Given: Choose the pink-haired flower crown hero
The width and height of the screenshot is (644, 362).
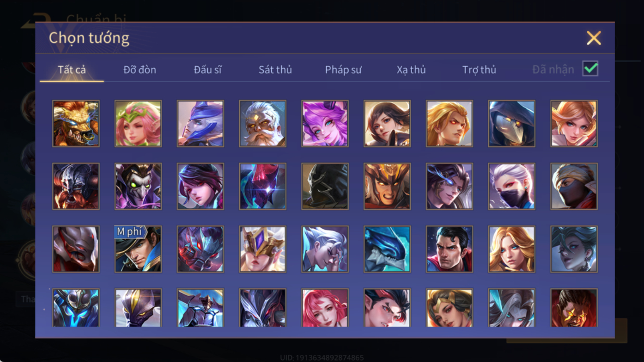Looking at the screenshot, I should tap(138, 124).
